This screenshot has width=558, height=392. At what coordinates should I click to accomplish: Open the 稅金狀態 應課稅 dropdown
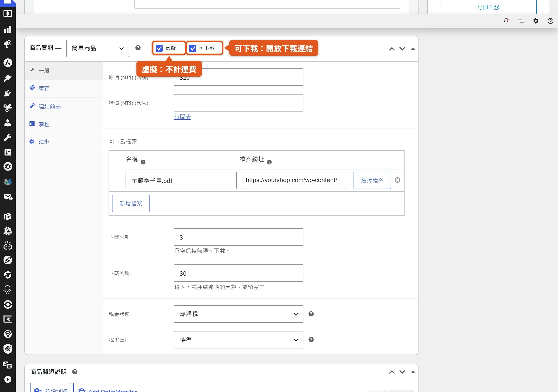238,314
